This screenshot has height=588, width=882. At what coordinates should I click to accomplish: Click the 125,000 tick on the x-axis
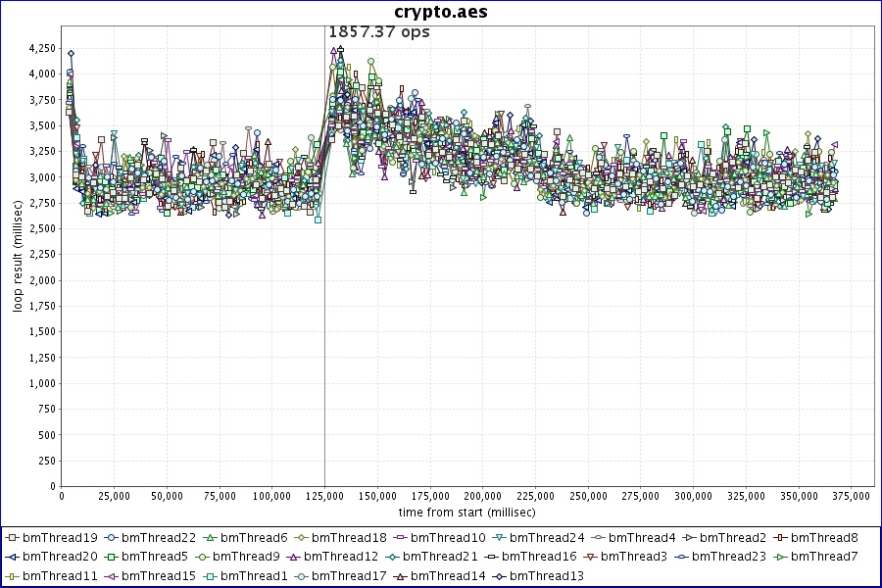click(324, 496)
